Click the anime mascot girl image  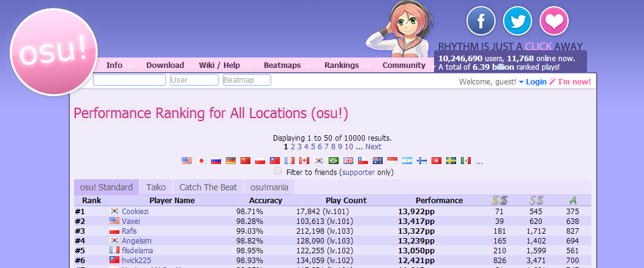(x=399, y=29)
